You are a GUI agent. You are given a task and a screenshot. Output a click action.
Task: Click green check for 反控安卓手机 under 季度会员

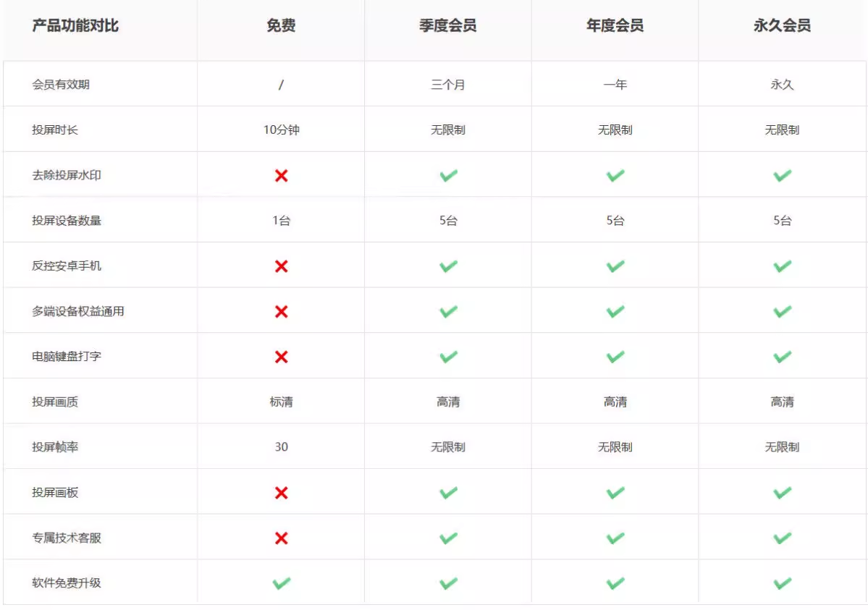(448, 266)
